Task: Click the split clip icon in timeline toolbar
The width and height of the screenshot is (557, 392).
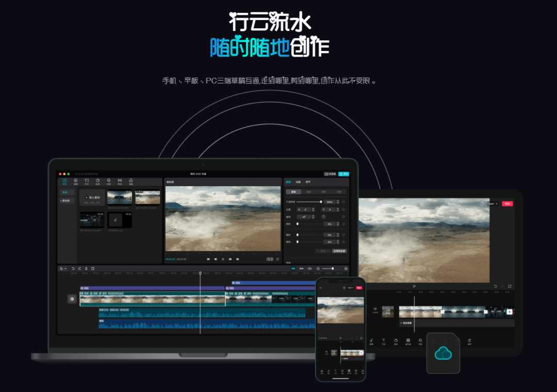Action: [86, 269]
